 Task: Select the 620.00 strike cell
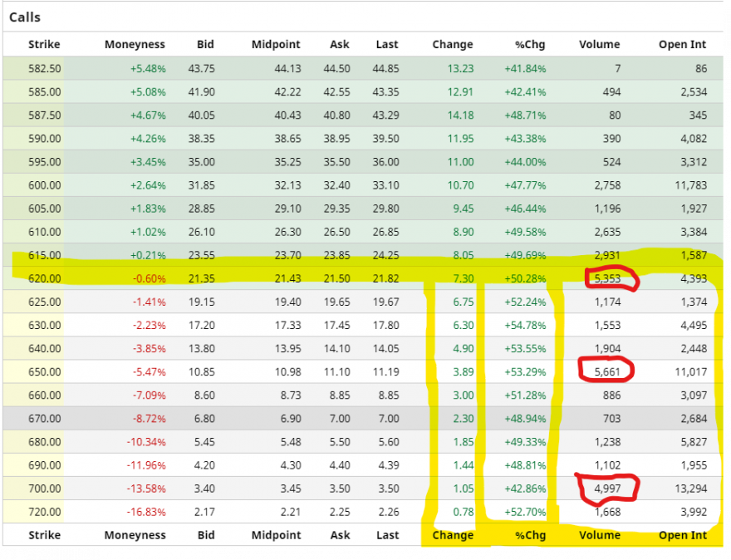coord(44,278)
